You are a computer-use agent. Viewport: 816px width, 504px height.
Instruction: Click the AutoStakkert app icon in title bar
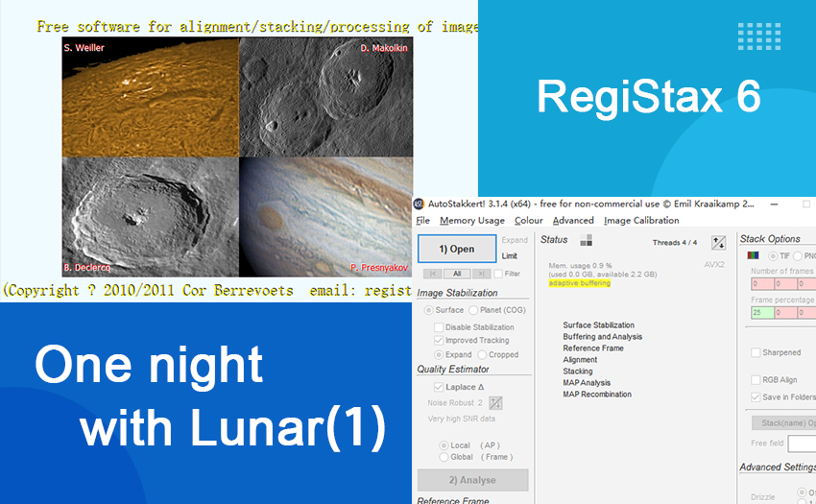419,204
